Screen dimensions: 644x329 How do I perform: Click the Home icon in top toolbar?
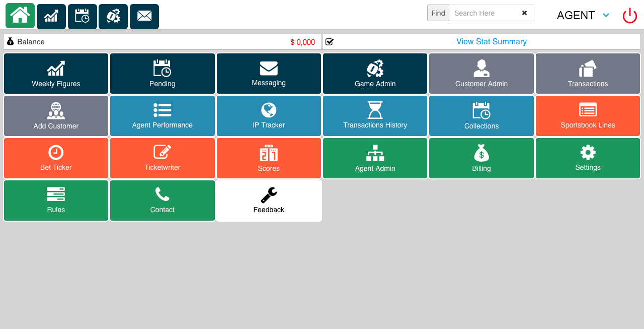pos(20,16)
